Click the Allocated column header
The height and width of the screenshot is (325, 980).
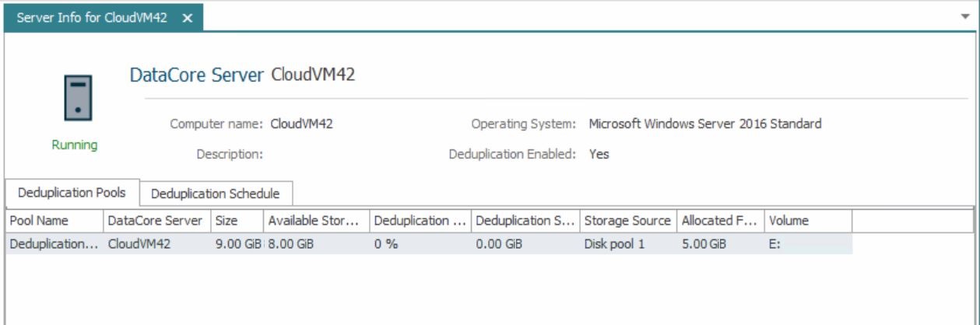[720, 221]
